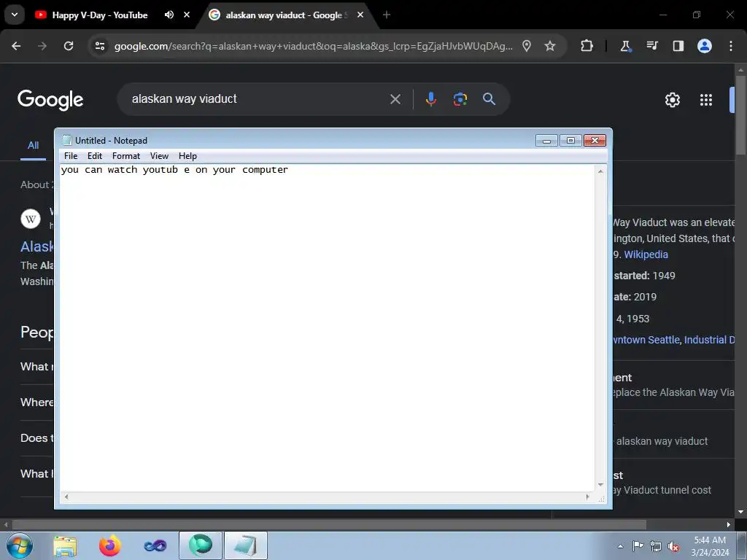Click Notepad vertical scrollbar up arrow
This screenshot has width=747, height=560.
600,171
